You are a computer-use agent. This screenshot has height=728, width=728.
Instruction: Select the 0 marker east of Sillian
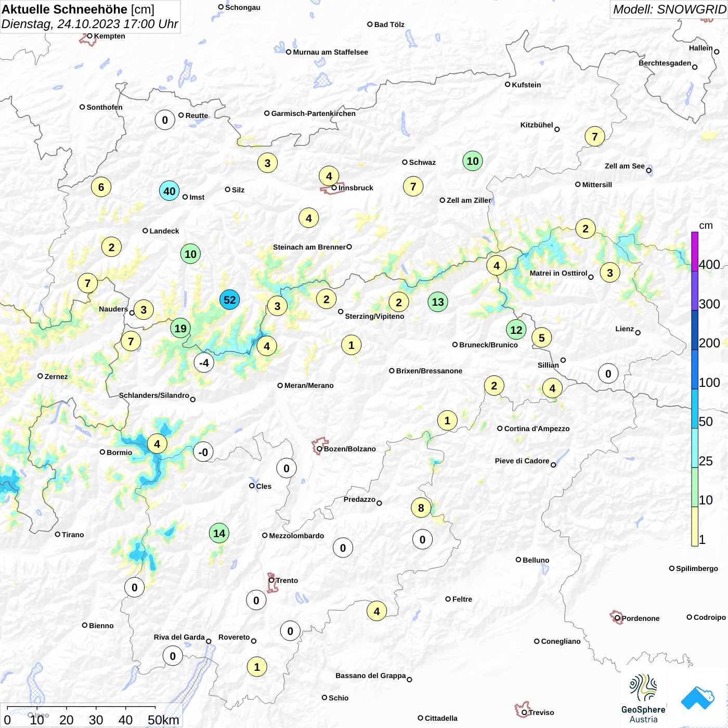click(608, 373)
